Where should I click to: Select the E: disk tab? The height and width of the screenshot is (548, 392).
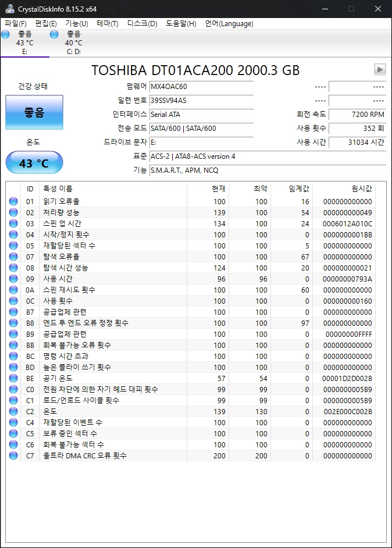pos(25,42)
